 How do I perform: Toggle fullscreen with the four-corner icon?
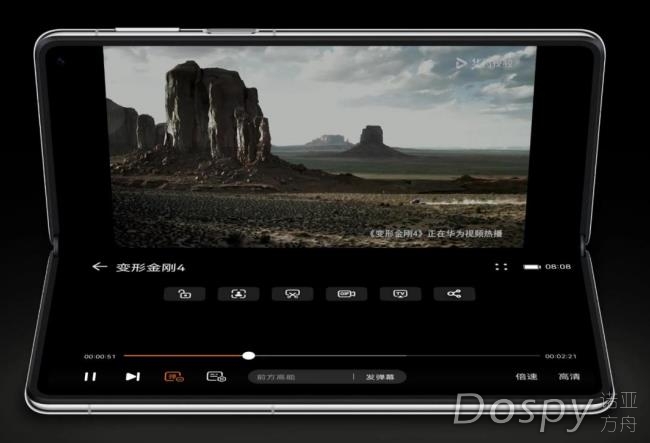pos(501,267)
